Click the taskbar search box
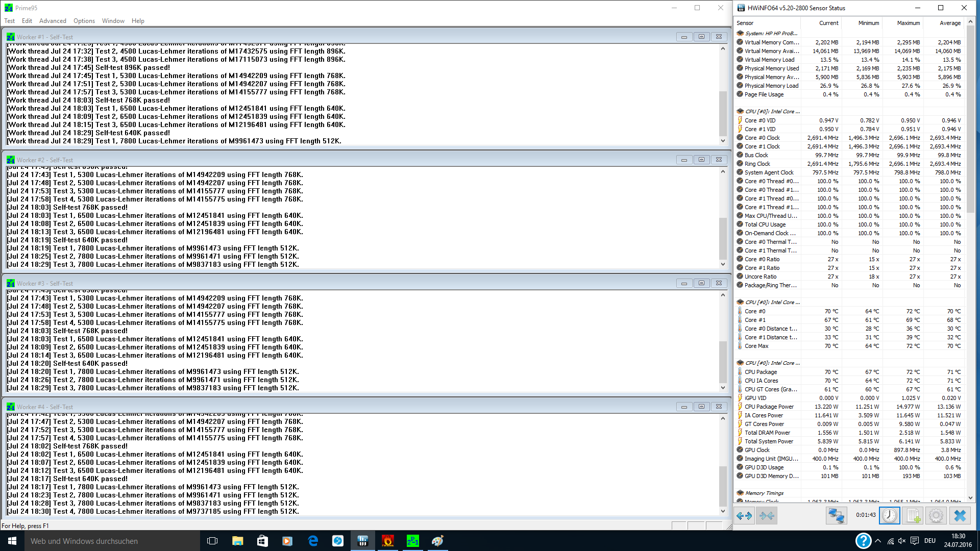980x551 pixels. [x=112, y=541]
